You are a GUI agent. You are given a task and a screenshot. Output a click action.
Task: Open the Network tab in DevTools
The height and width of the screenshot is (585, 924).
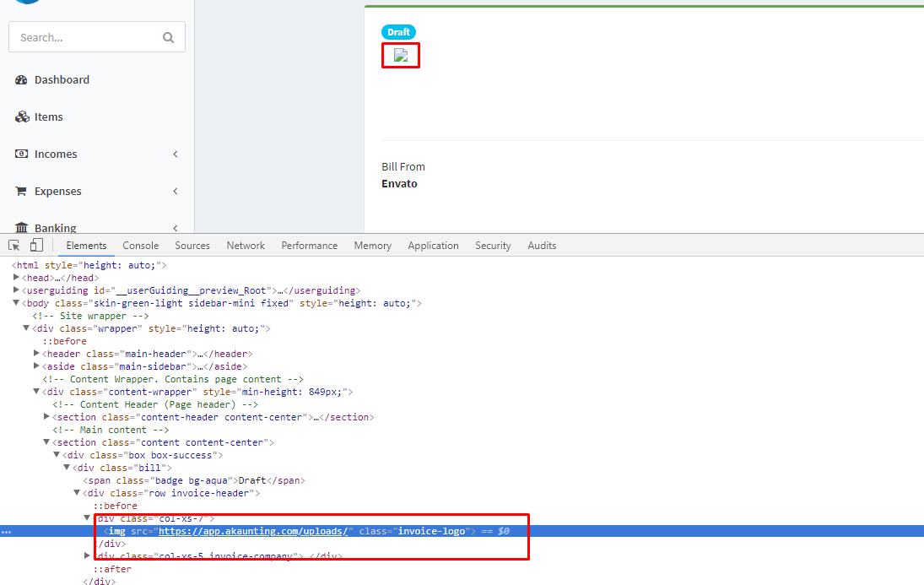[246, 245]
